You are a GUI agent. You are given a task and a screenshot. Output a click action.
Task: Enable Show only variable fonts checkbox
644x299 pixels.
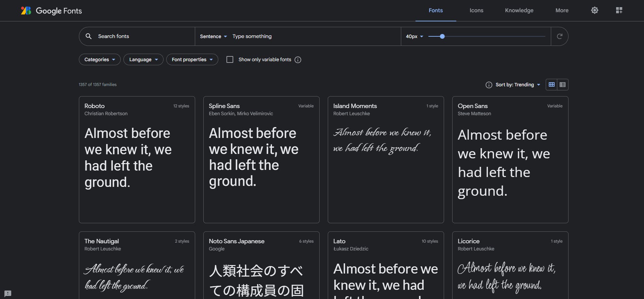tap(230, 59)
